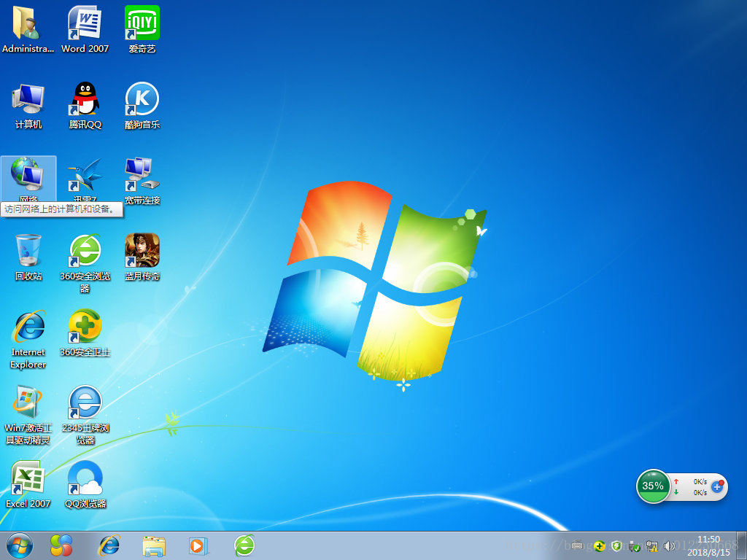Open 360 browser from the taskbar
747x560 pixels.
(244, 545)
